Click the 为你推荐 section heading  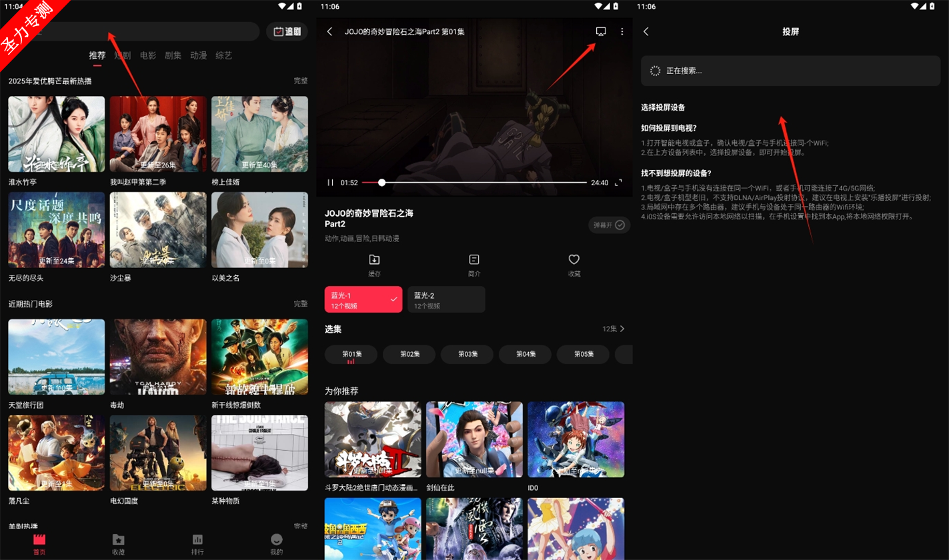tap(341, 391)
